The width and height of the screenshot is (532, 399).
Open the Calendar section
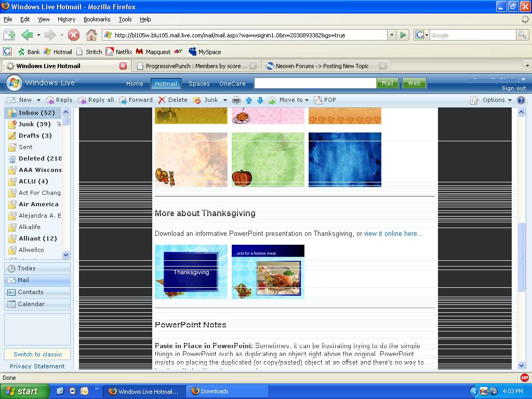(x=37, y=304)
